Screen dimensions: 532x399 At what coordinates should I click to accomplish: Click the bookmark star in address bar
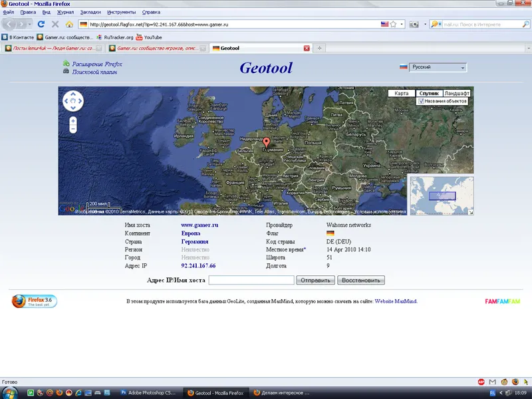click(393, 24)
